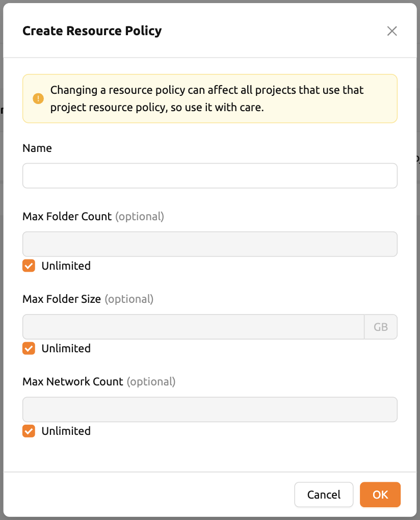Image resolution: width=420 pixels, height=520 pixels.
Task: Click the GB unit suffix box
Action: tap(381, 327)
